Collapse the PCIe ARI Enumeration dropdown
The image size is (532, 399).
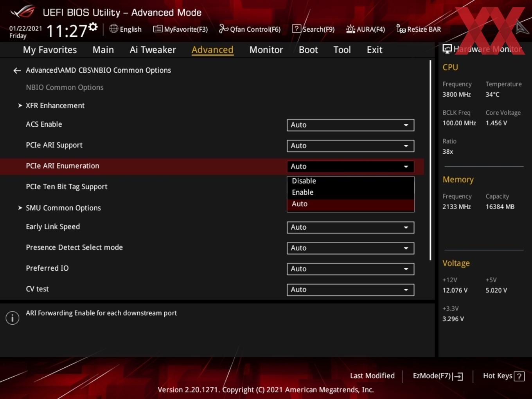[x=350, y=166]
